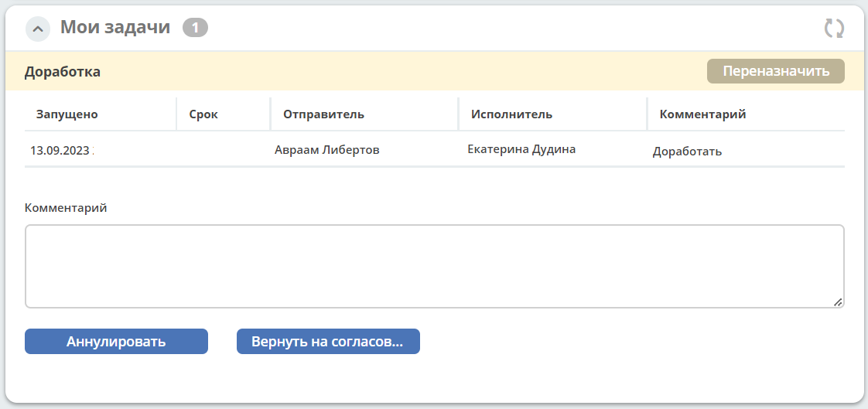Click the Запущено column header

67,114
